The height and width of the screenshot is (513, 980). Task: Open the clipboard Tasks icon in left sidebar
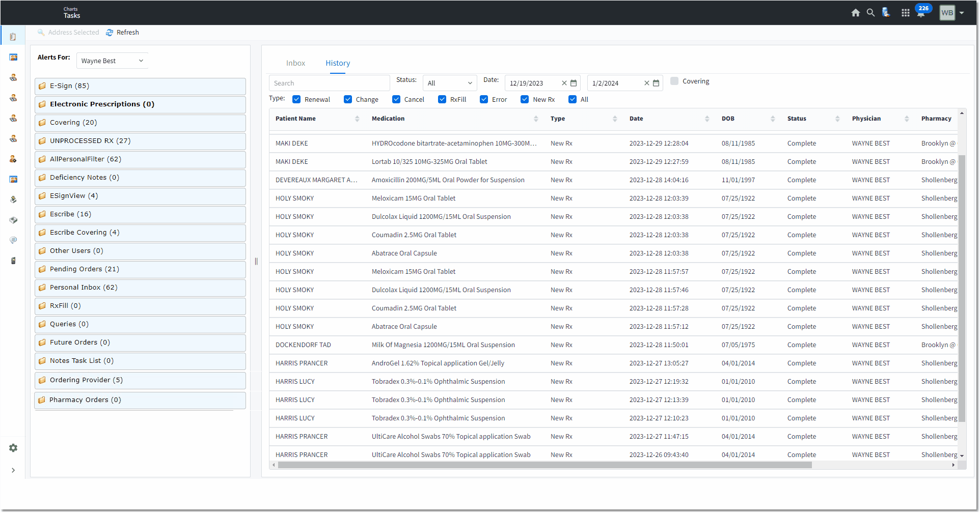(x=13, y=37)
